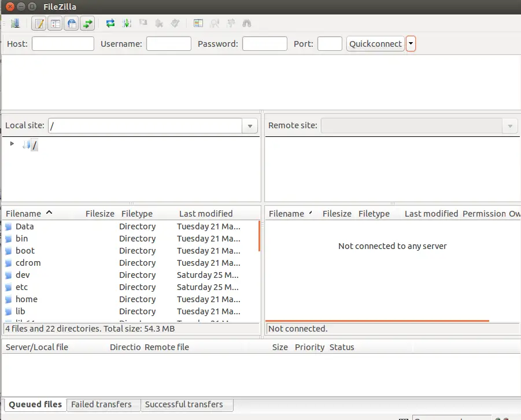Open the directory listing filters dialog
Viewport: 521px width, 420px height.
(198, 23)
